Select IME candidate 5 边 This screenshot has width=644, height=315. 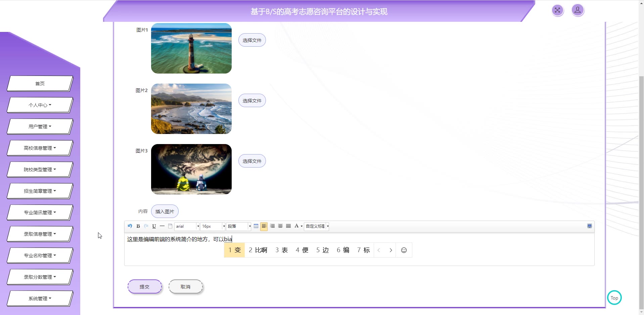click(323, 250)
